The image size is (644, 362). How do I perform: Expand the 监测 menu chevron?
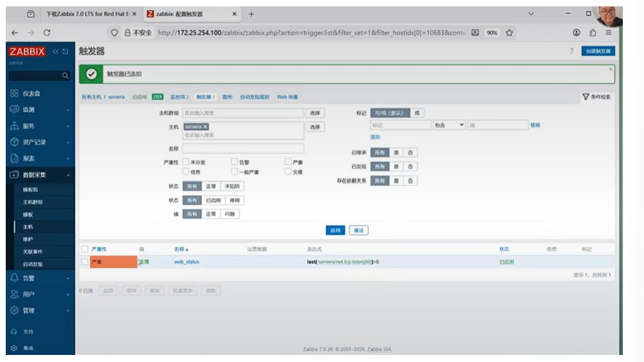(x=68, y=110)
